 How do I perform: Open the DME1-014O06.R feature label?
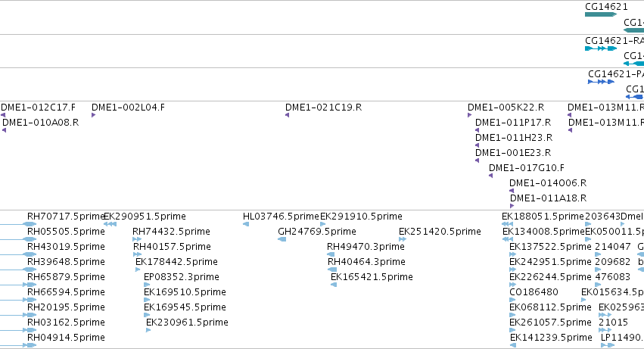click(548, 183)
